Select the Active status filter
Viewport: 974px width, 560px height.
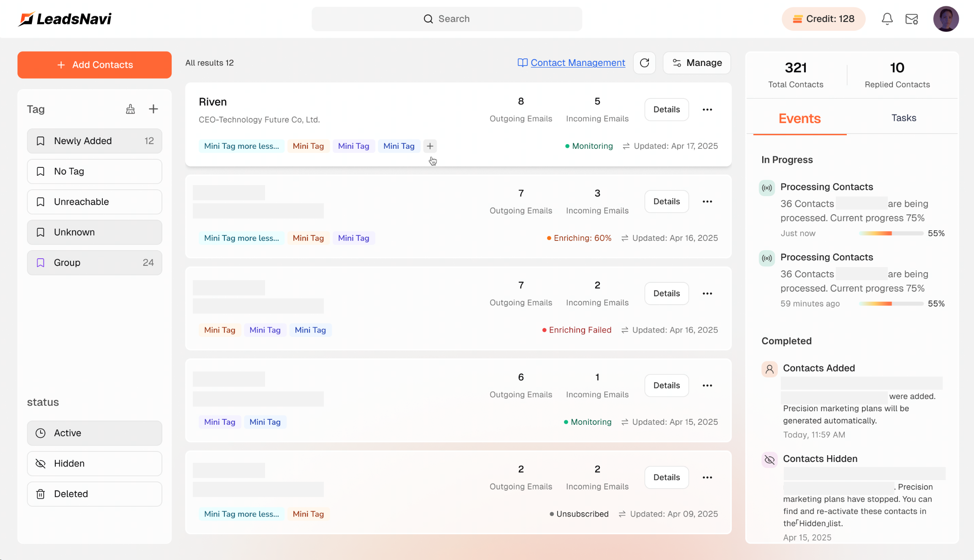click(x=94, y=433)
